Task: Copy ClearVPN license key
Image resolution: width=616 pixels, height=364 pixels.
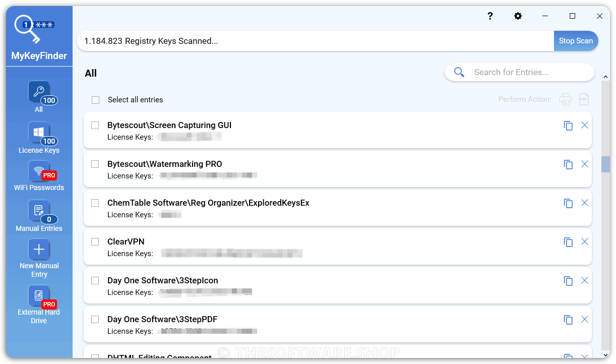Action: pyautogui.click(x=568, y=242)
